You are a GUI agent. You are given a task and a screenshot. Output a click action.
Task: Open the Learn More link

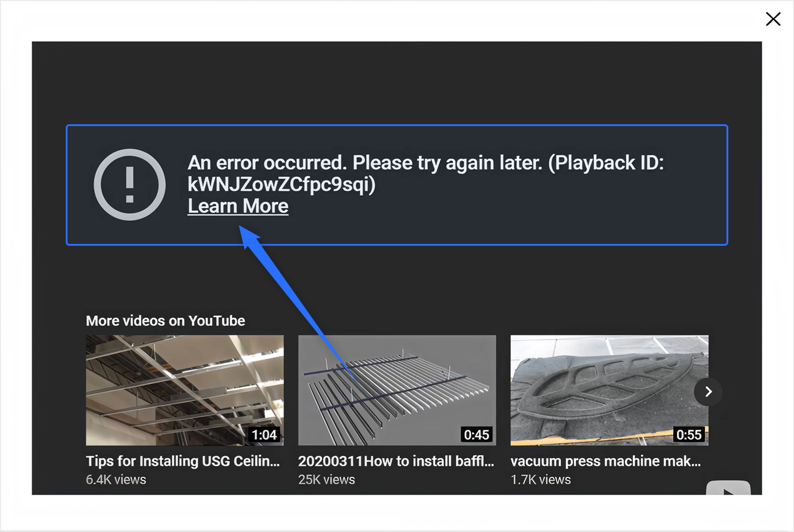tap(238, 206)
